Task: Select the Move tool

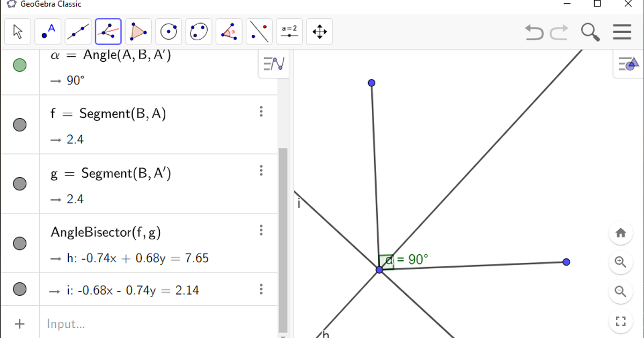Action: [x=18, y=32]
